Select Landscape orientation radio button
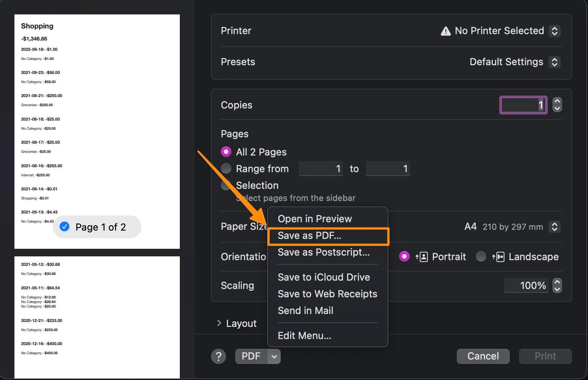Viewport: 588px width, 380px height. point(481,257)
